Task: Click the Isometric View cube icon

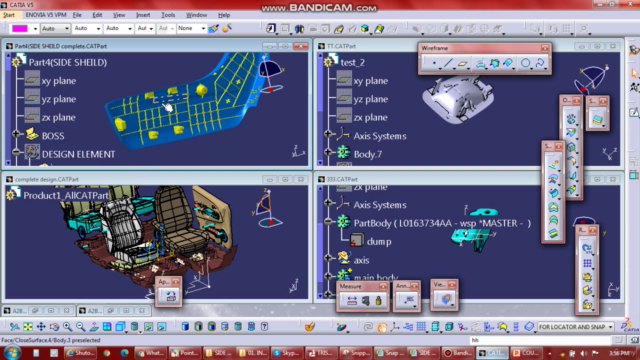Action: 120,327
